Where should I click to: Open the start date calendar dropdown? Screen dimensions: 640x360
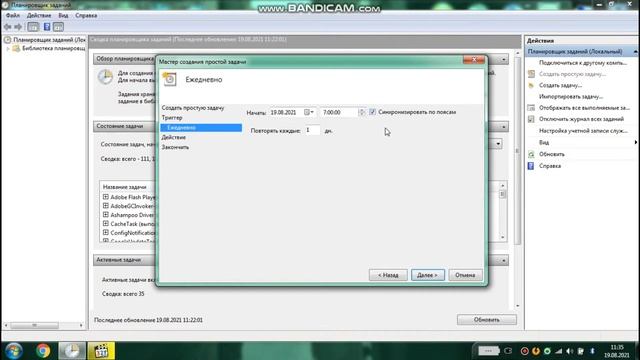[309, 112]
